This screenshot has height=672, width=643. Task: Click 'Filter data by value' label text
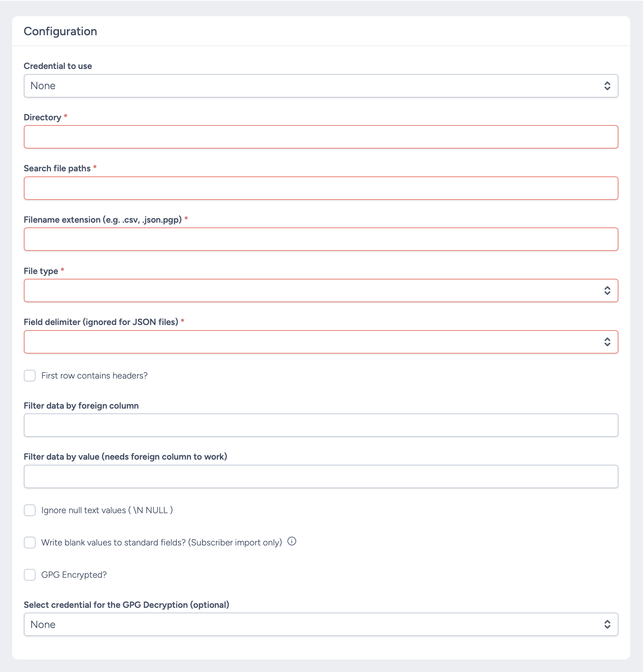126,457
